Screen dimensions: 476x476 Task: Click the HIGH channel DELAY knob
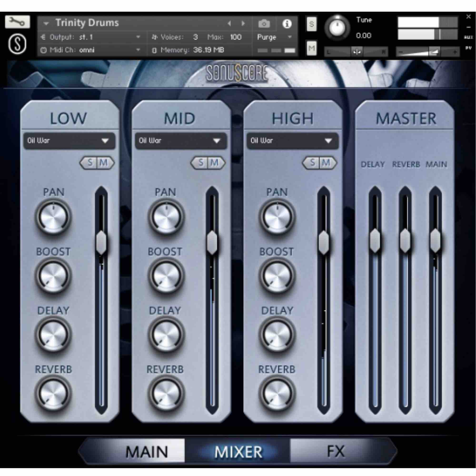[277, 335]
